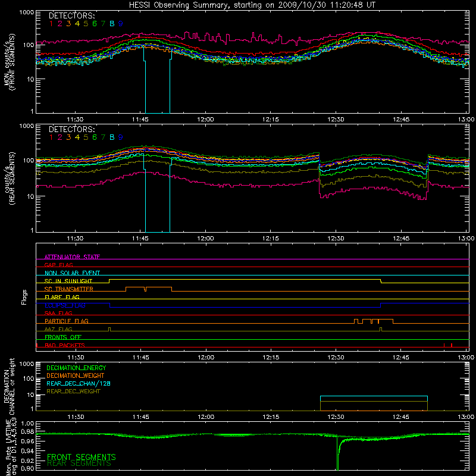Click the bright green "FRONT SEGMENTS" livetime legend

(x=82, y=457)
